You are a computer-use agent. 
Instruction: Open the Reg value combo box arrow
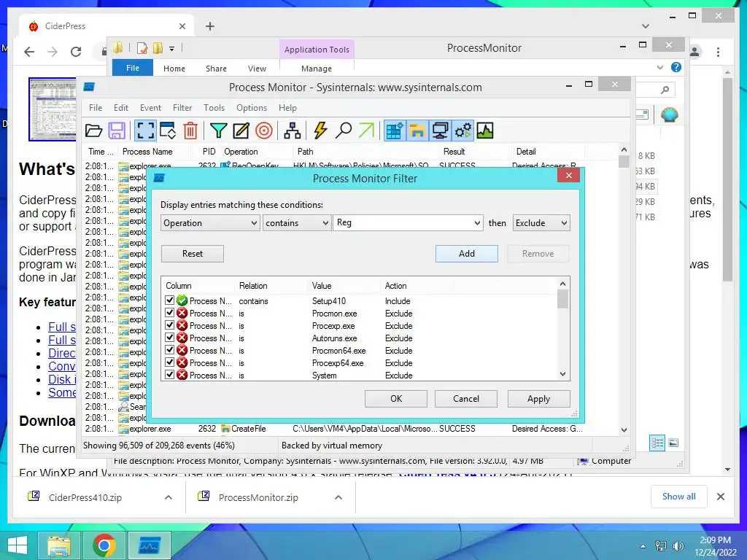[x=477, y=223]
